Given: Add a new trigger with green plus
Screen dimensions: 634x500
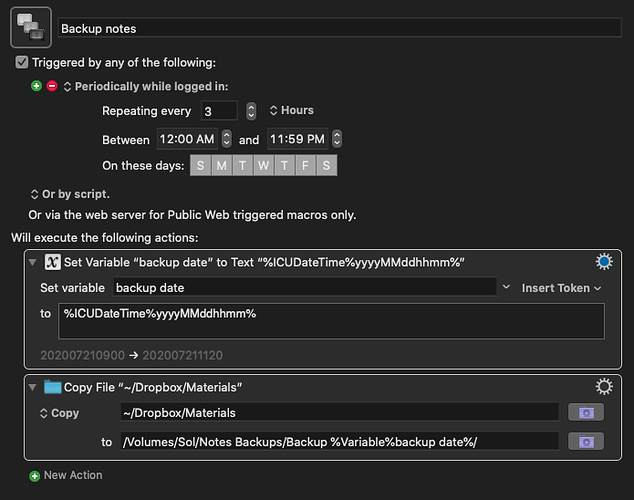Looking at the screenshot, I should tap(36, 86).
